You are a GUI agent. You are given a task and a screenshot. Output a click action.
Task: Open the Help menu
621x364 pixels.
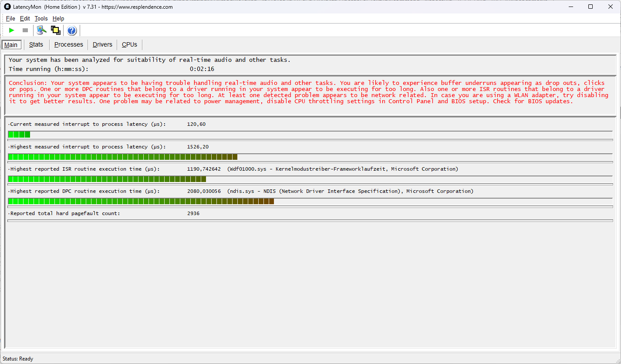click(58, 18)
